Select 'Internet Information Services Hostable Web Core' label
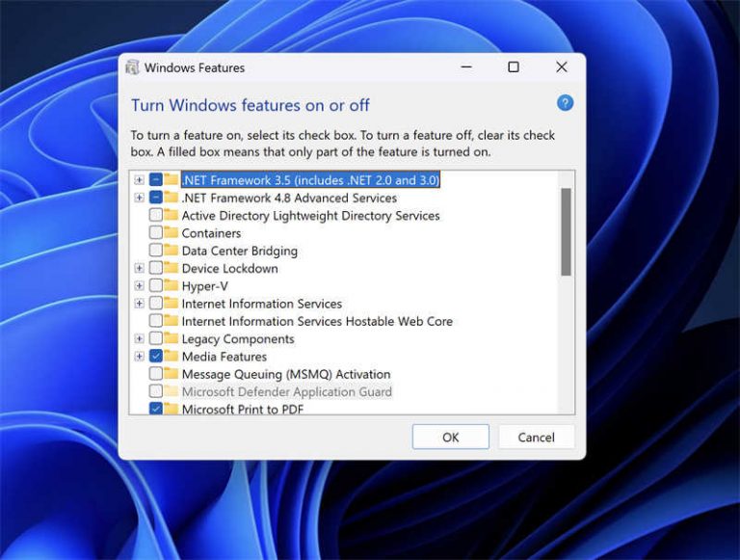 [317, 321]
